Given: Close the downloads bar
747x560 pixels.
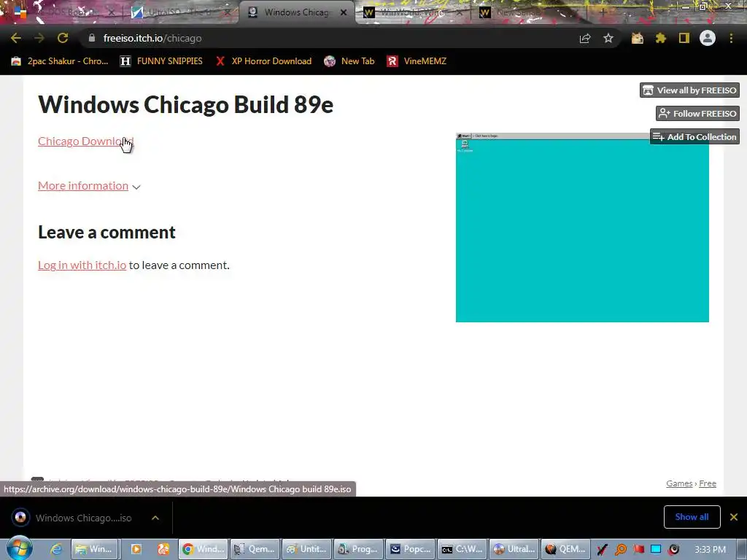Looking at the screenshot, I should [734, 517].
